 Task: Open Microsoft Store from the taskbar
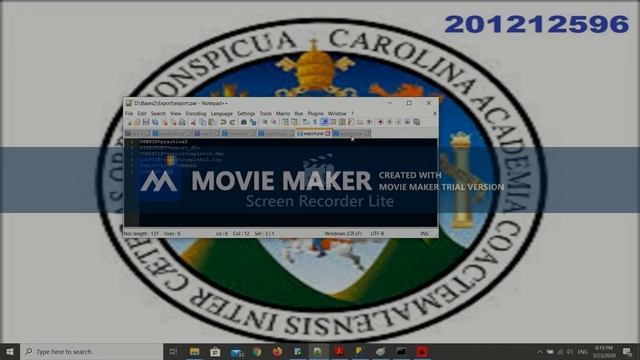pos(215,351)
